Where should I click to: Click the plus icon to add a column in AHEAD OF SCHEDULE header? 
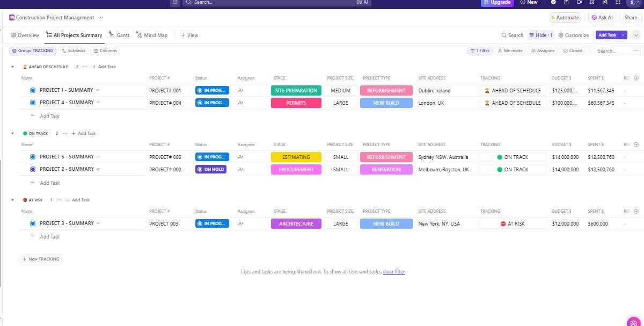636,78
